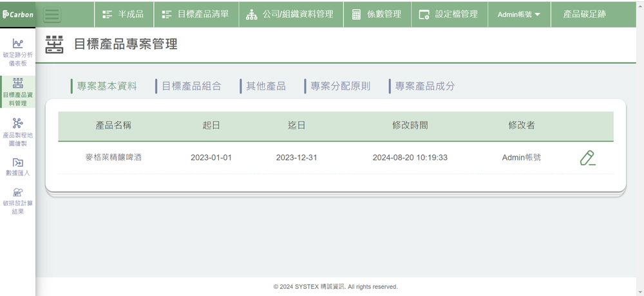Viewport: 644px width, 296px height.
Task: Expand the Admin帳號 dropdown
Action: pos(519,14)
